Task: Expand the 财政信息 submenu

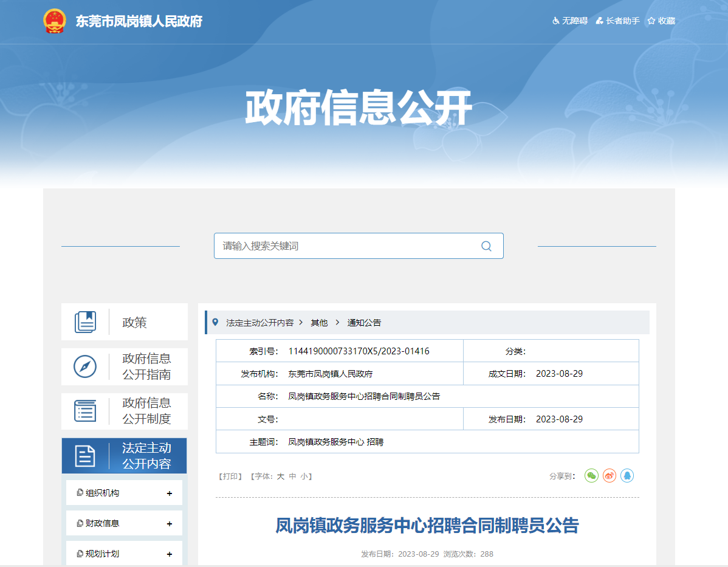Action: click(170, 524)
